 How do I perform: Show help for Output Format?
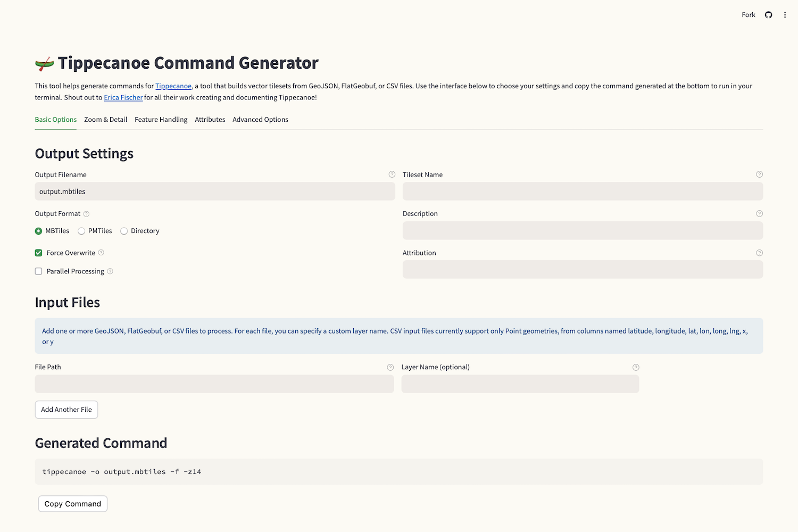[x=86, y=214]
